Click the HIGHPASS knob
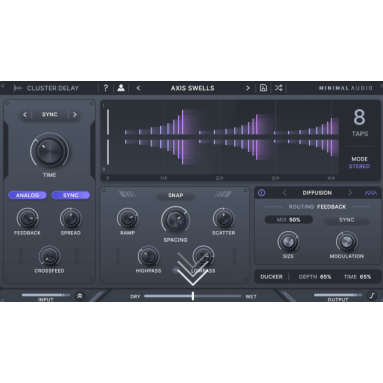Screen dimensions: 383x383 tap(148, 256)
